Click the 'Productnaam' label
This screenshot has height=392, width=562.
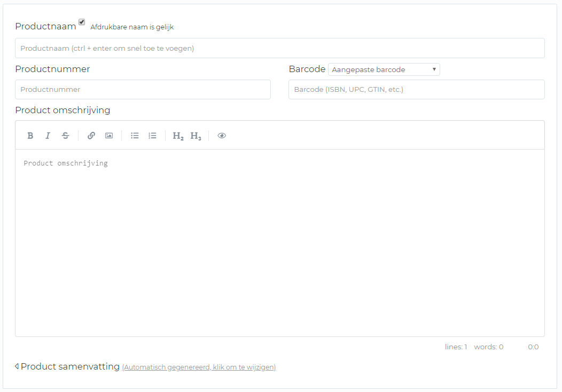point(45,27)
